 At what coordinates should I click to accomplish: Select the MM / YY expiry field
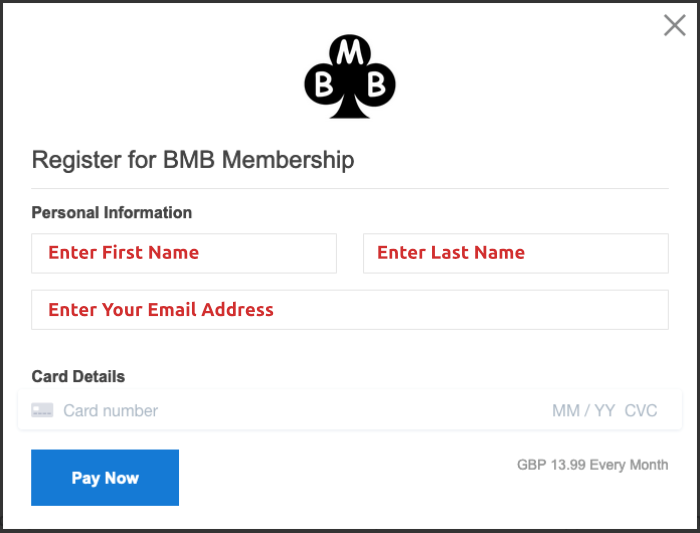pos(583,411)
